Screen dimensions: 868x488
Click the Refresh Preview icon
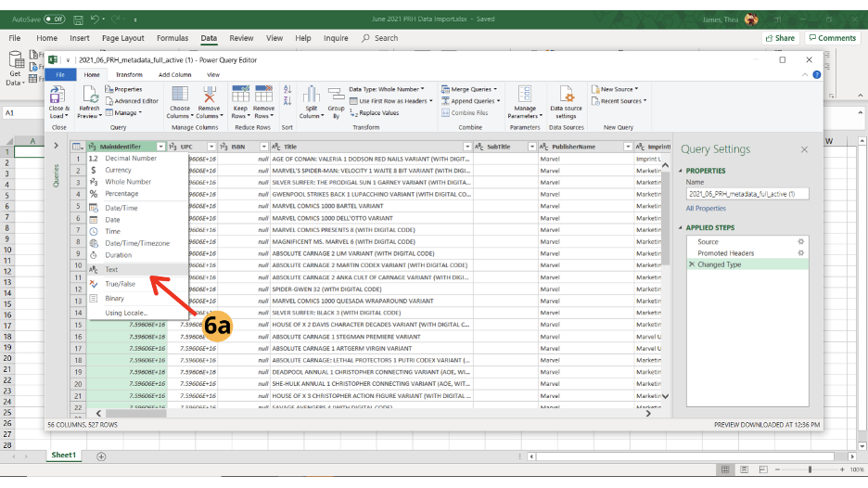[x=89, y=96]
